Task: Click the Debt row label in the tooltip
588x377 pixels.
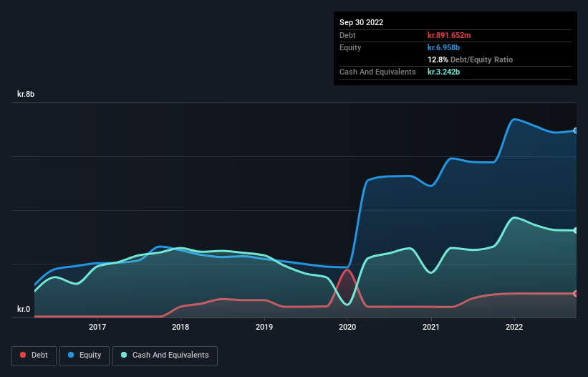Action: (x=347, y=35)
